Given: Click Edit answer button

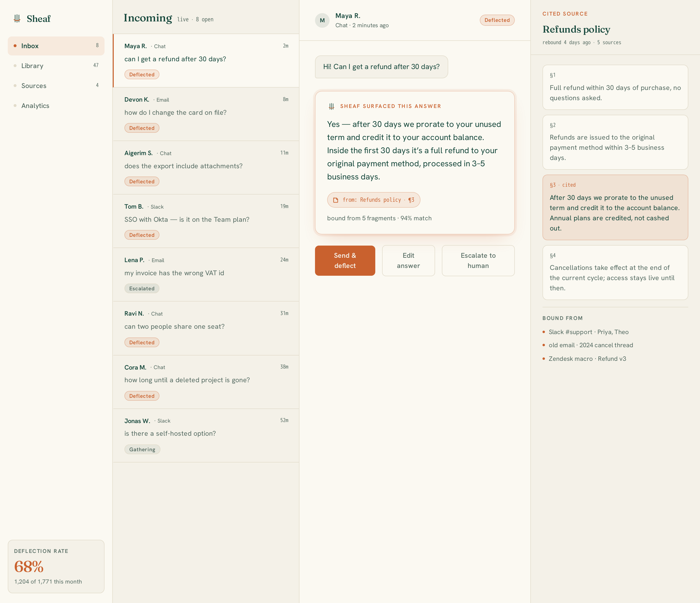Looking at the screenshot, I should point(408,261).
